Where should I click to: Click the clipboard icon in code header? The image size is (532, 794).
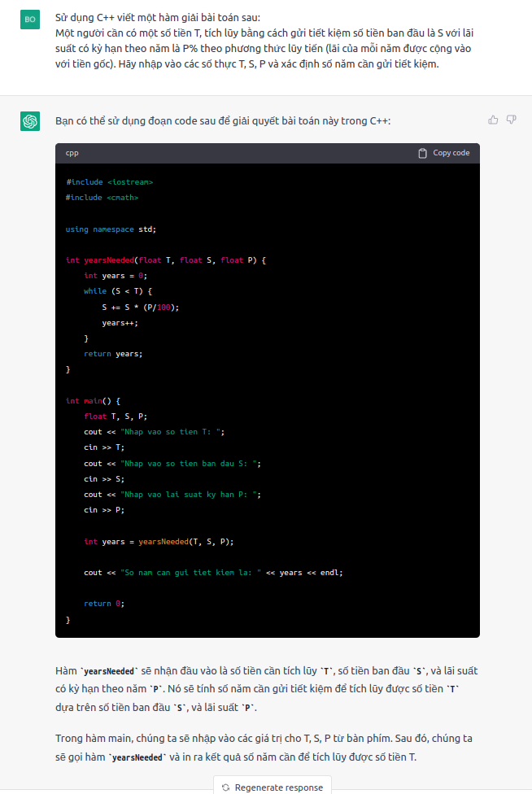click(422, 153)
